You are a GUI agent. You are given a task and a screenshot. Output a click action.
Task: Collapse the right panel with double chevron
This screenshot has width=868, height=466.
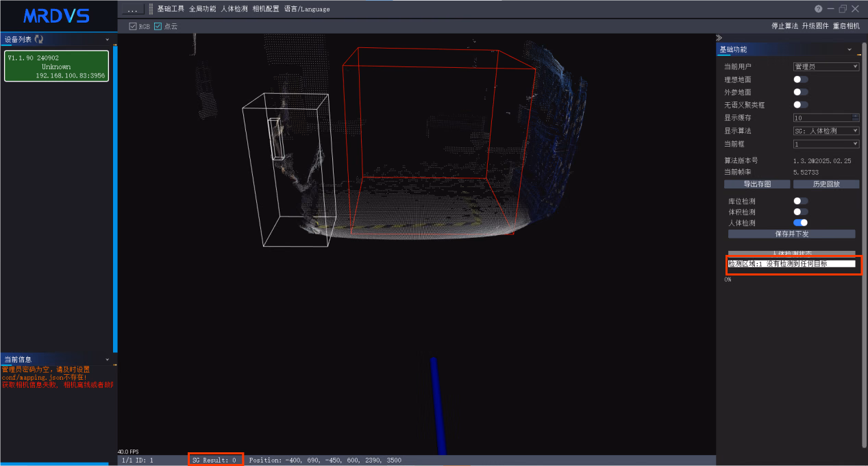[719, 38]
